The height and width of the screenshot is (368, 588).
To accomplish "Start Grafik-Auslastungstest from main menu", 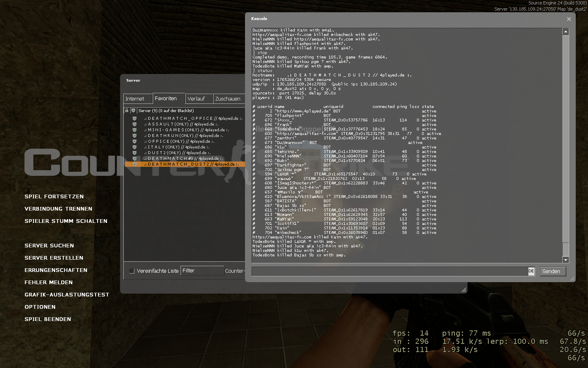I will (67, 295).
